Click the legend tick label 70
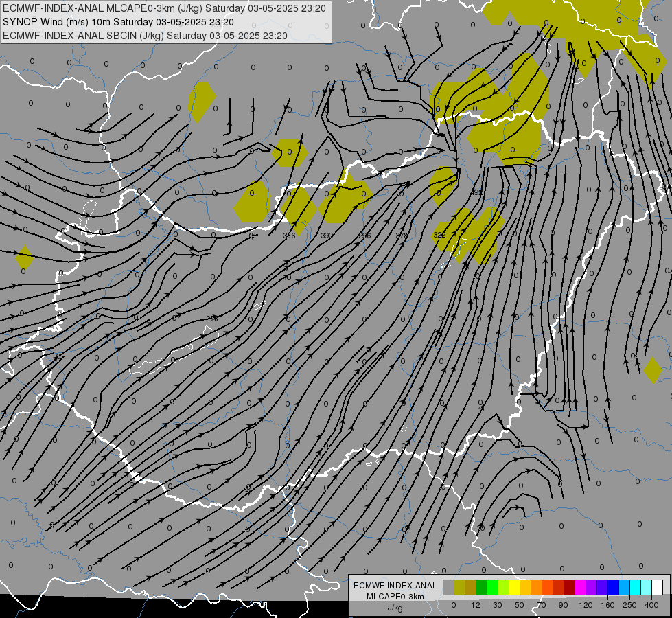672x618 pixels. click(542, 605)
